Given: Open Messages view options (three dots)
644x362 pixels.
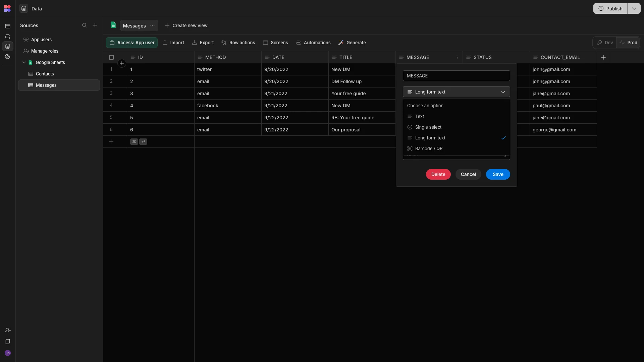Looking at the screenshot, I should [x=153, y=25].
